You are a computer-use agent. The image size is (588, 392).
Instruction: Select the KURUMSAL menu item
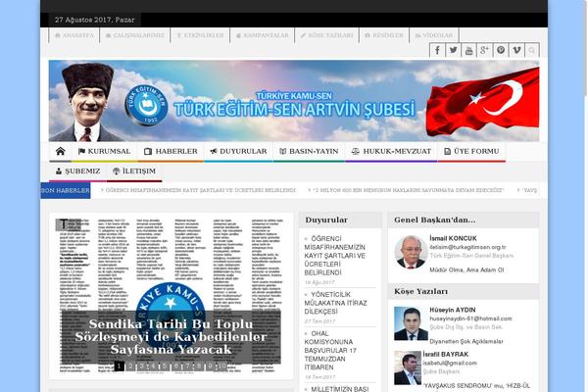point(104,151)
